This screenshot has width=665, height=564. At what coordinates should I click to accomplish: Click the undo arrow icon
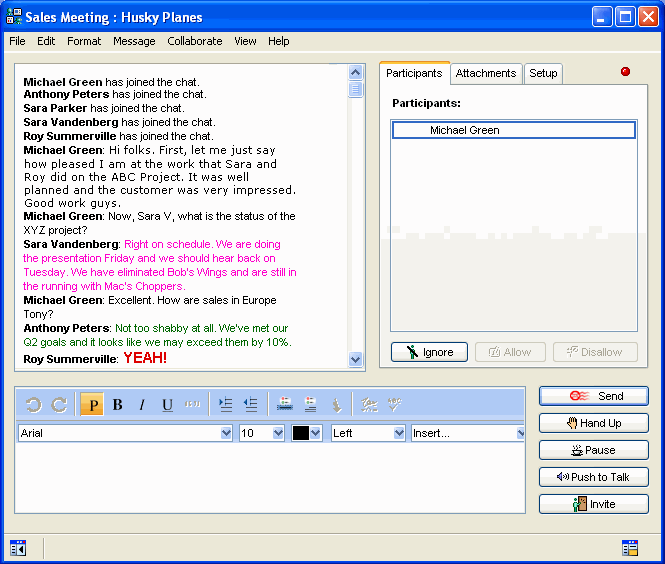33,405
